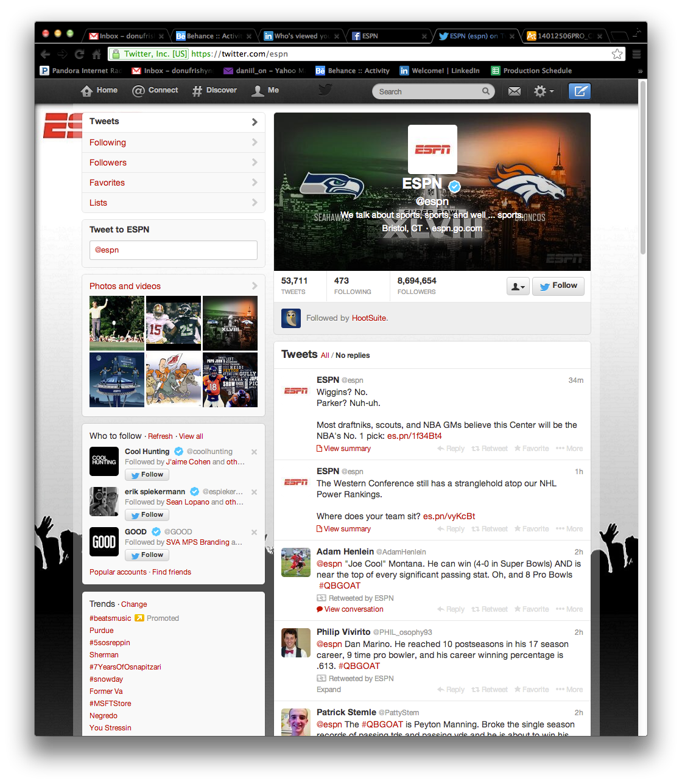Open the Home navigation item
Screen dimensions: 682x784
tap(99, 91)
